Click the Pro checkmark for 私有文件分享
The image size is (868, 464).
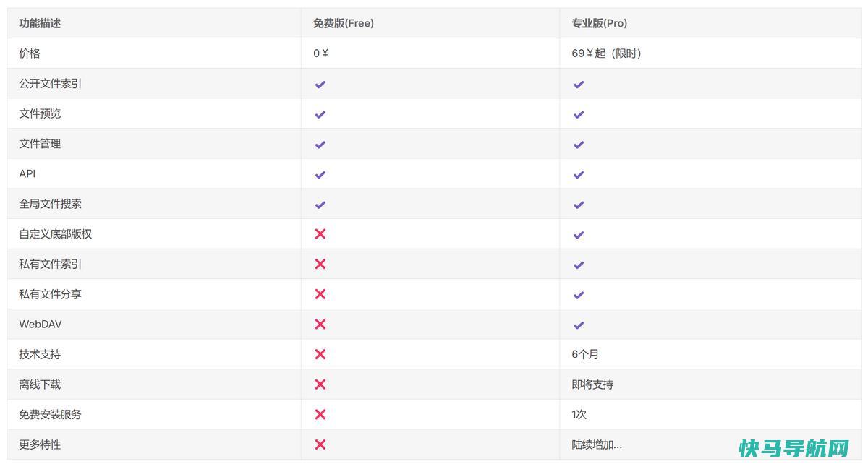(579, 295)
